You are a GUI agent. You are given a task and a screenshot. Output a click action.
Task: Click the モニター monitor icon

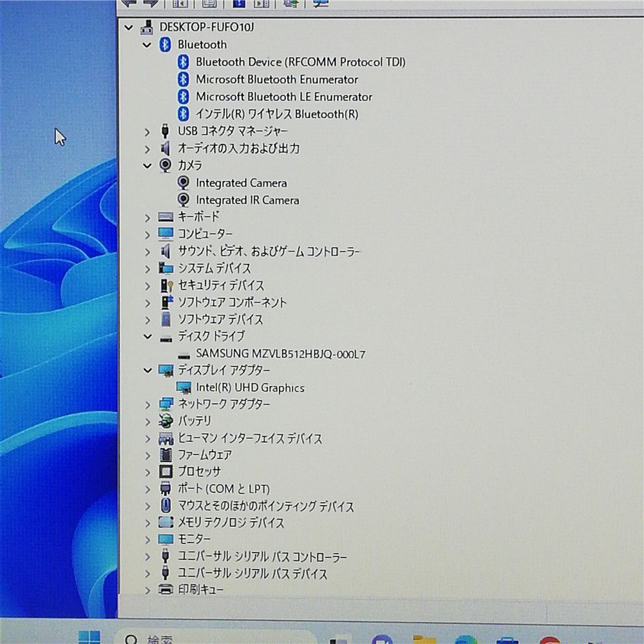point(166,540)
